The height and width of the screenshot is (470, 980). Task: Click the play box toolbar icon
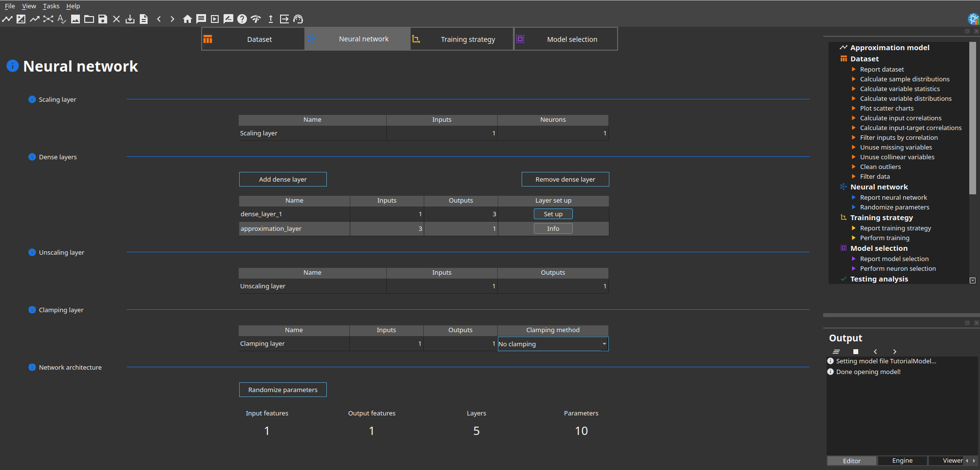coord(215,19)
